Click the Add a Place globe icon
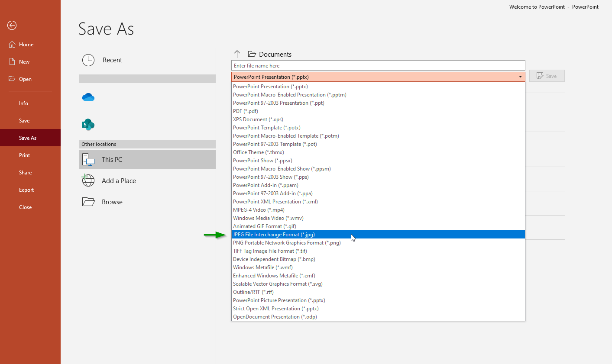Image resolution: width=612 pixels, height=364 pixels. pos(88,180)
